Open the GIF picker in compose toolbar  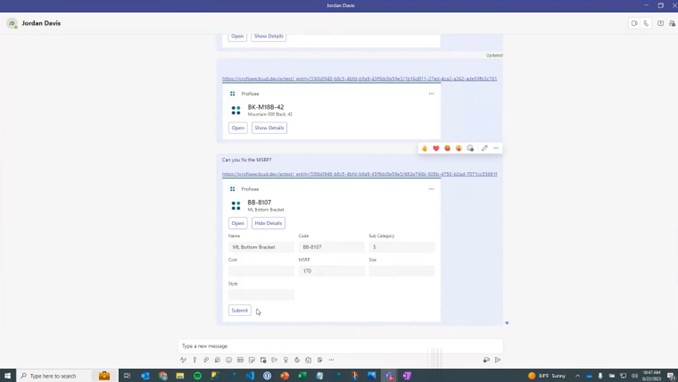pyautogui.click(x=240, y=360)
